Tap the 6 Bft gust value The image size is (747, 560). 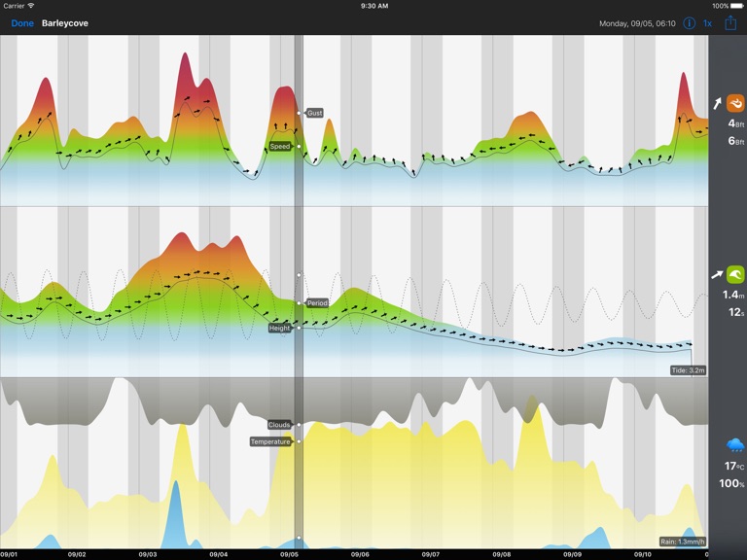(x=736, y=140)
